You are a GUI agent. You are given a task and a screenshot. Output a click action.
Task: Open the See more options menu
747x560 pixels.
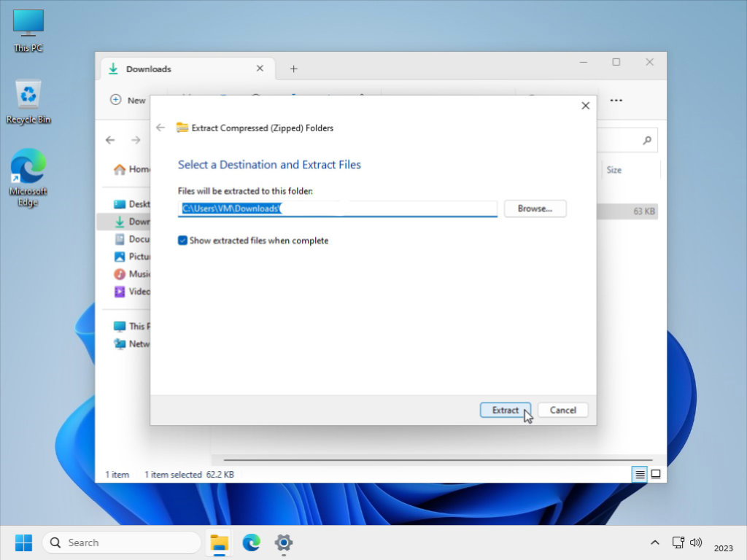tap(616, 100)
